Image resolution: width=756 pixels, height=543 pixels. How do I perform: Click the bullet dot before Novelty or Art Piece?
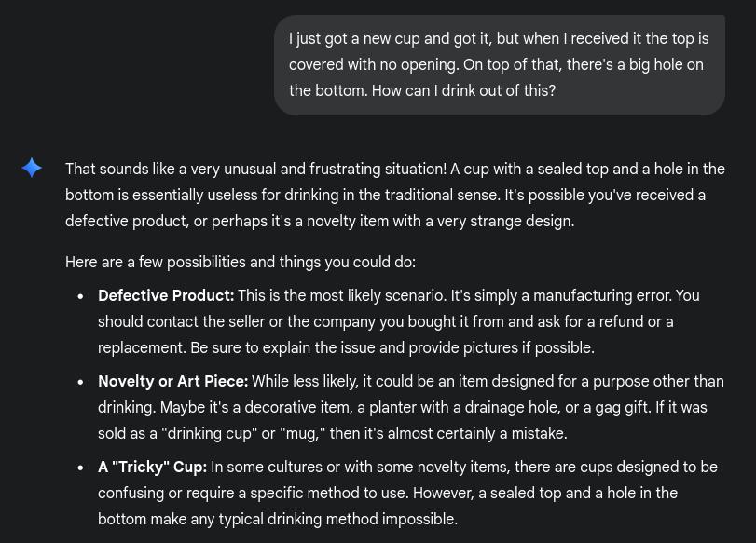coord(80,382)
